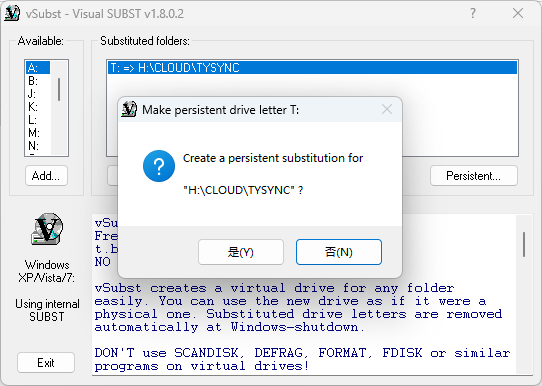This screenshot has width=542, height=386.
Task: Open the title bar help question mark
Action: (x=473, y=13)
